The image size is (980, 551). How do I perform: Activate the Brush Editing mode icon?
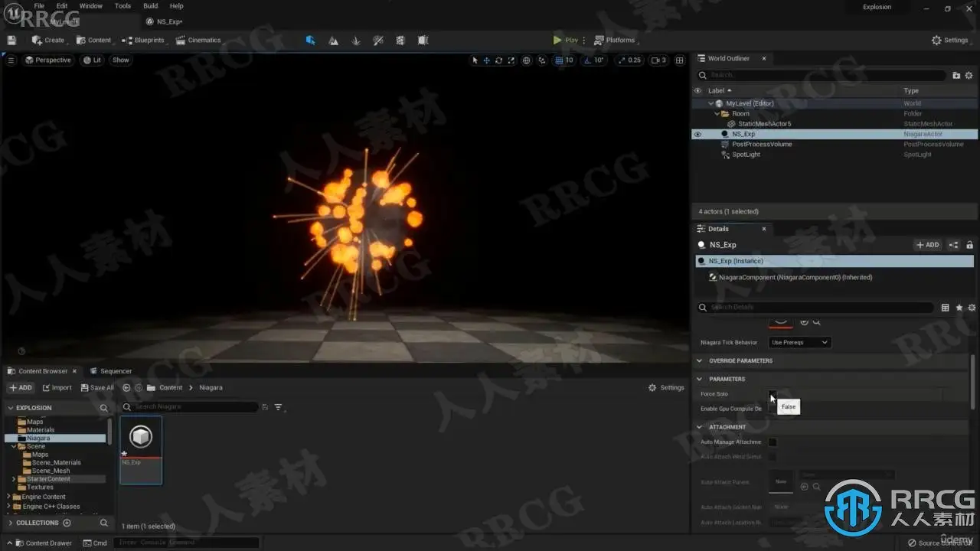point(423,40)
